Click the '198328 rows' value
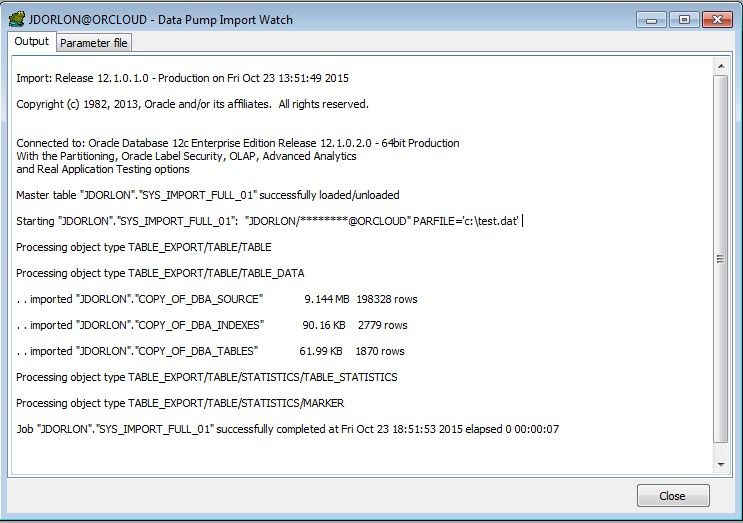The height and width of the screenshot is (523, 743). click(387, 299)
